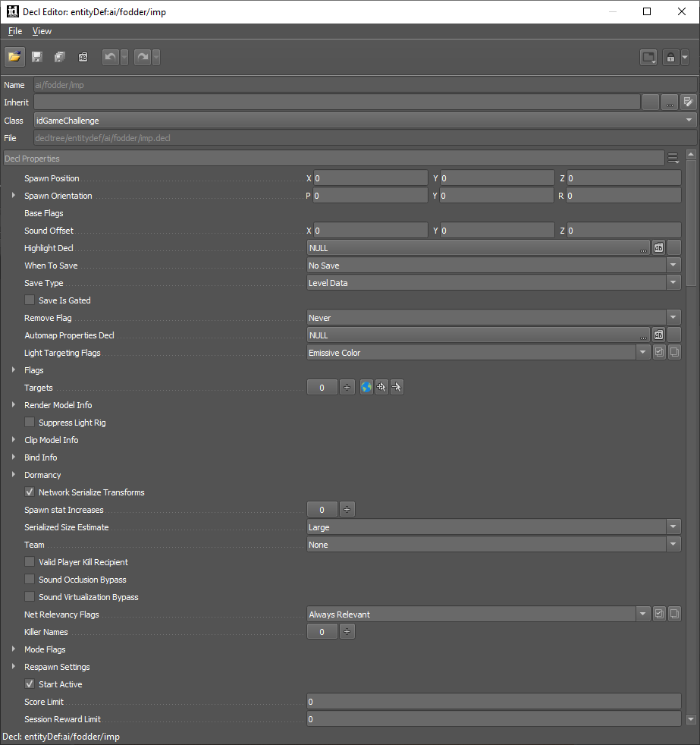Click the window layout icon in the toolbar

pyautogui.click(x=648, y=58)
